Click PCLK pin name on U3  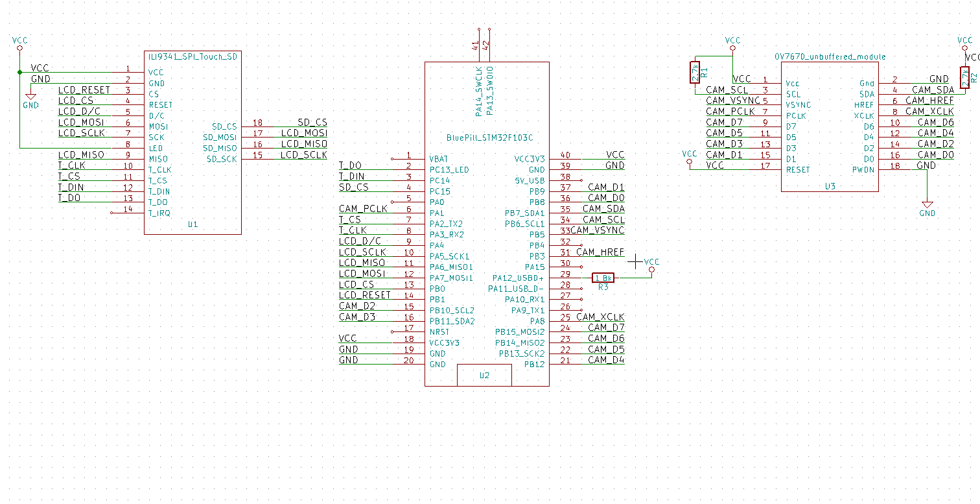click(796, 115)
